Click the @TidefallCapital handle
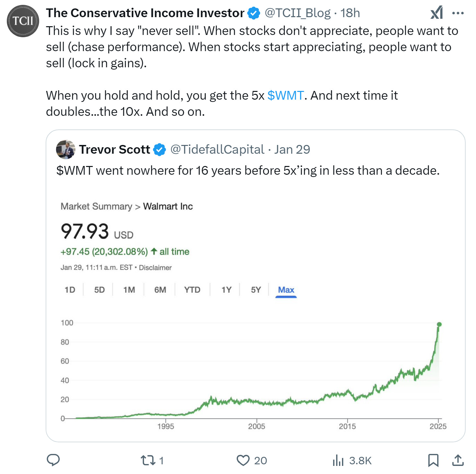 pyautogui.click(x=217, y=149)
